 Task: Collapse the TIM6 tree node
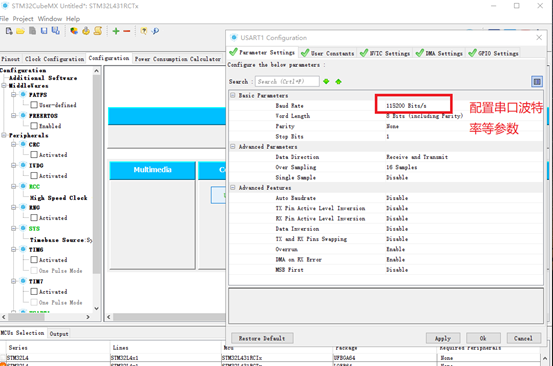(14, 249)
